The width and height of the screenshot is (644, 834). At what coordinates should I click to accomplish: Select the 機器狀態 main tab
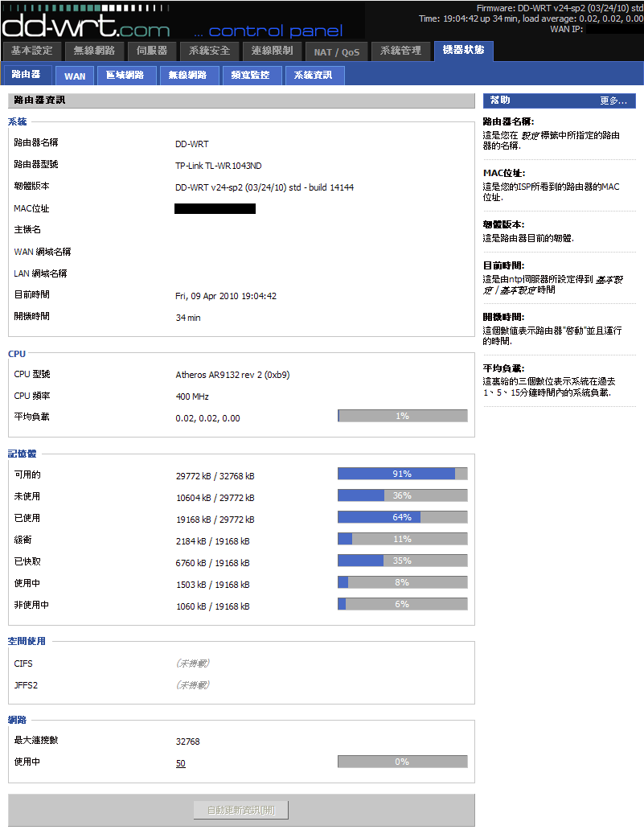point(463,51)
